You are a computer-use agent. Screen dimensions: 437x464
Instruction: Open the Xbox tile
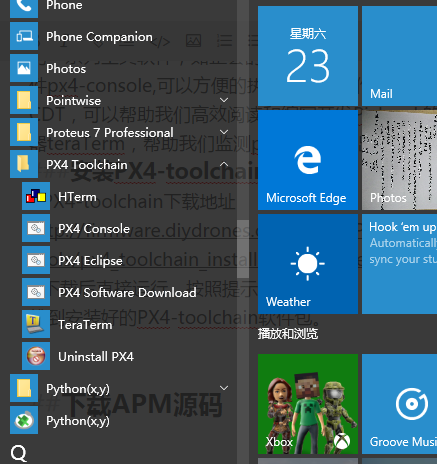pyautogui.click(x=308, y=404)
